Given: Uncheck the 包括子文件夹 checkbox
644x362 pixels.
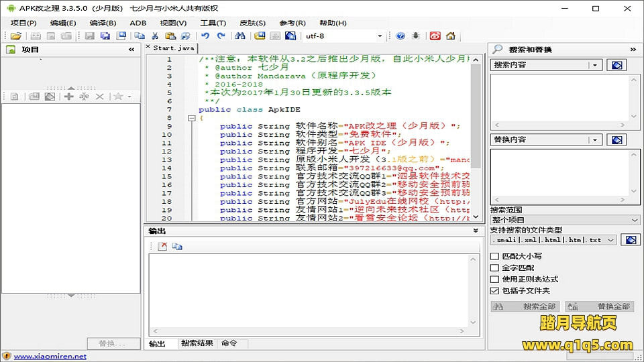Looking at the screenshot, I should click(495, 291).
